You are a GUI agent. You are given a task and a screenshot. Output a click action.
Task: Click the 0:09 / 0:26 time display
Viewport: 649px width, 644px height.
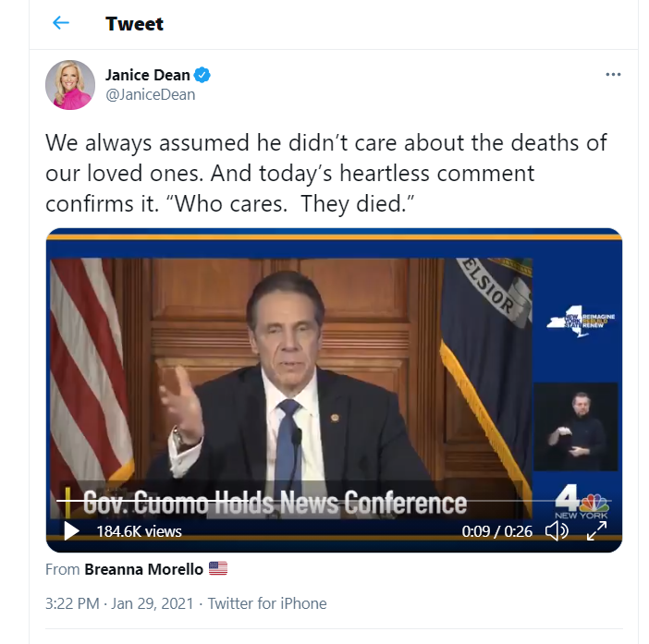pos(498,531)
